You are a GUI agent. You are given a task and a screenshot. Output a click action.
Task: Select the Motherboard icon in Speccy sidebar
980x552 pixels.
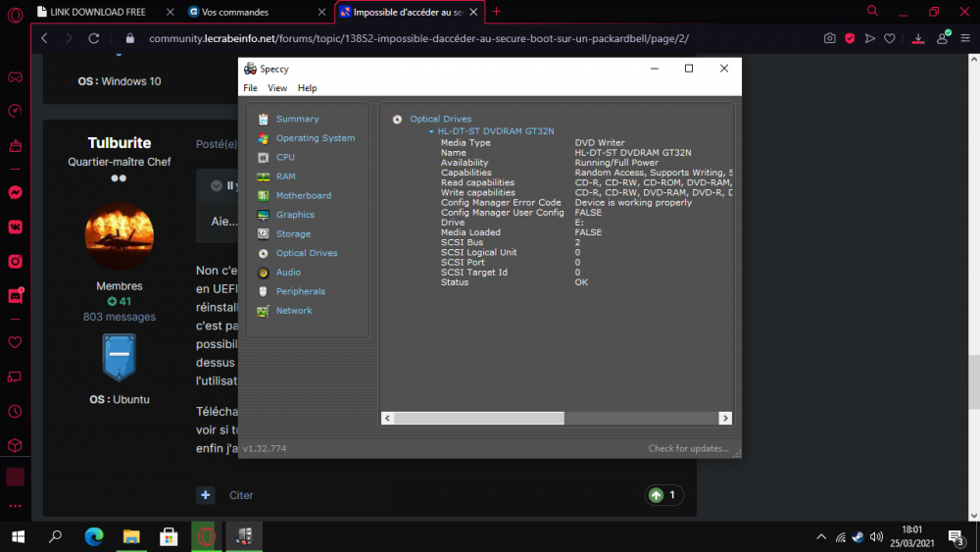pyautogui.click(x=263, y=196)
